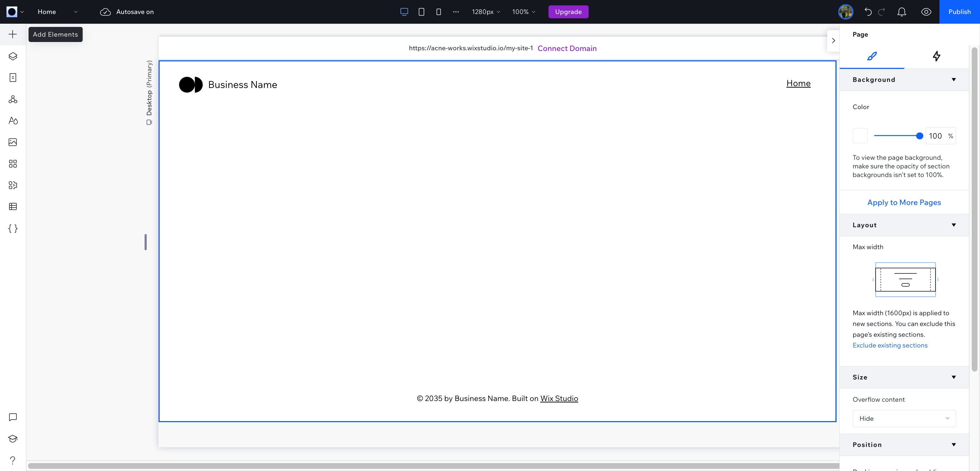Open the Site Styles typography icon
Screen dimensions: 980x471
(13, 121)
